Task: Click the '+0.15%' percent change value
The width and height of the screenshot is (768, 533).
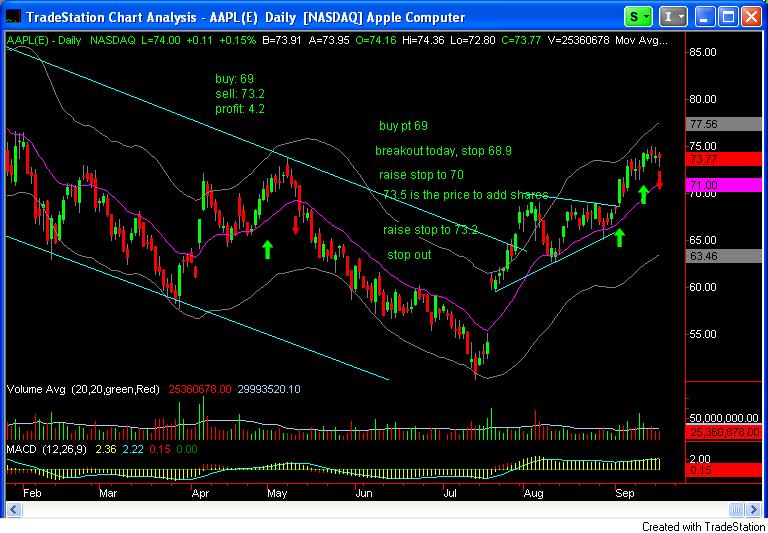Action: coord(238,41)
